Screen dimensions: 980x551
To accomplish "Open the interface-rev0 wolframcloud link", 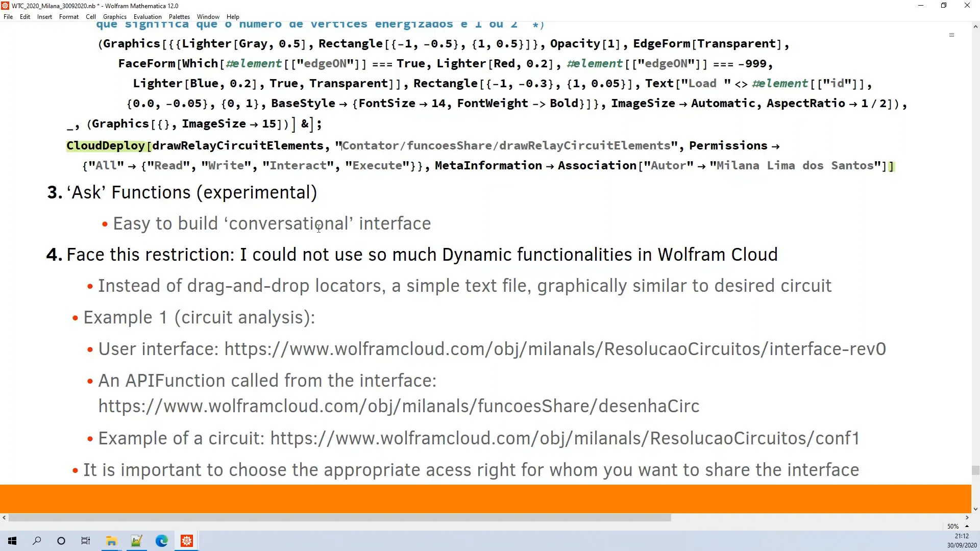I will click(555, 349).
